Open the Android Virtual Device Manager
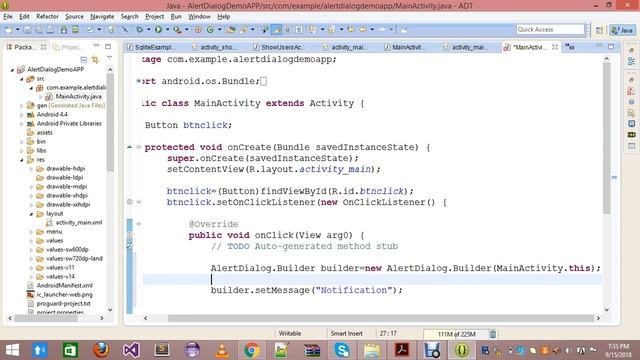This screenshot has height=360, width=640. [76, 30]
